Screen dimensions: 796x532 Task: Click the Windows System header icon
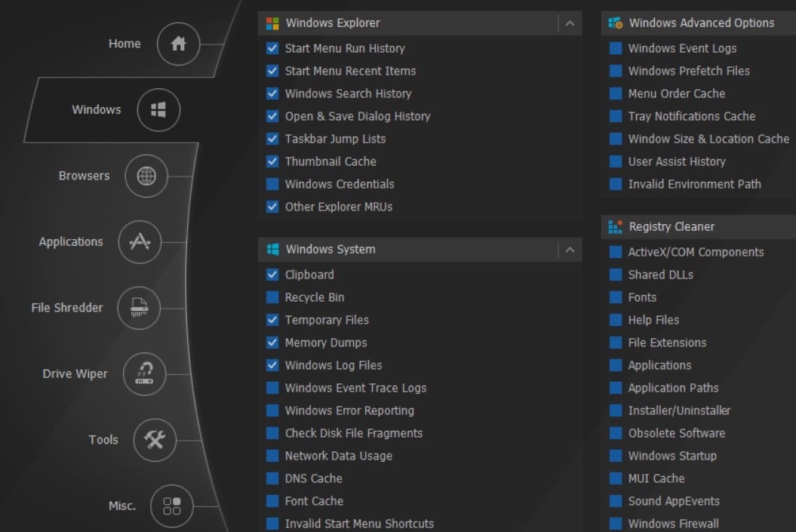(272, 249)
